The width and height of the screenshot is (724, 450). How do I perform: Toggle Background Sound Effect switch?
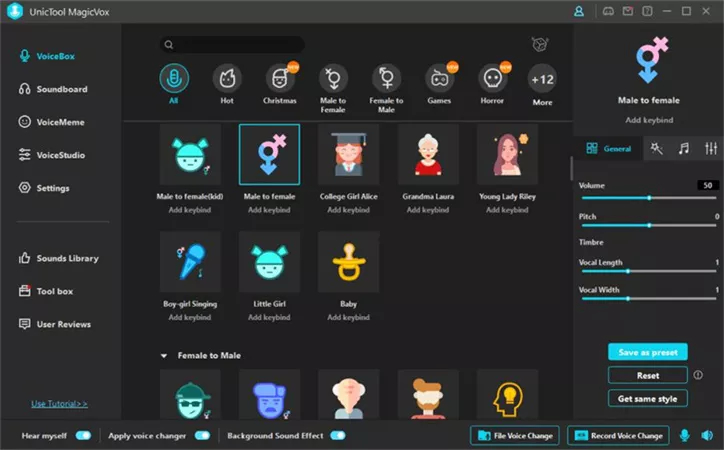(x=338, y=436)
